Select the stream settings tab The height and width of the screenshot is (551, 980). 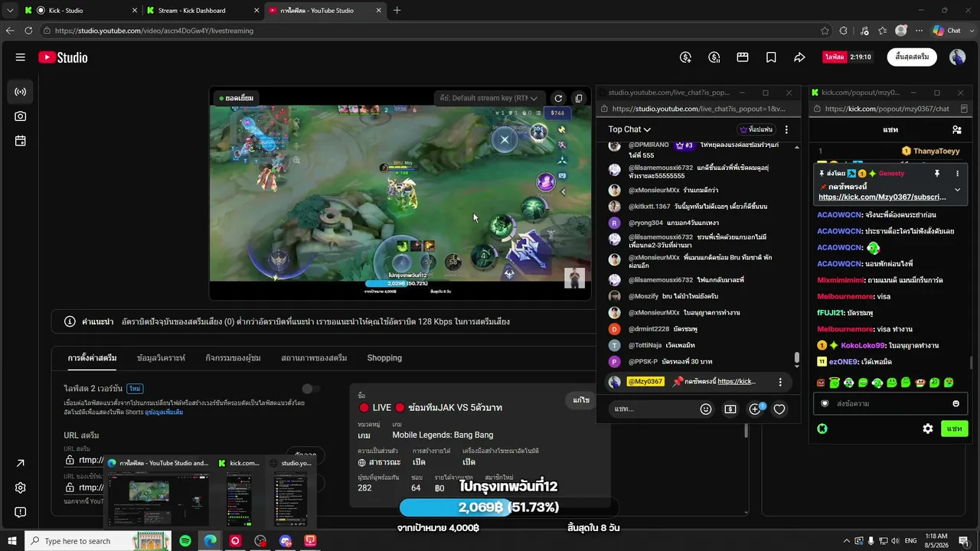pos(92,358)
